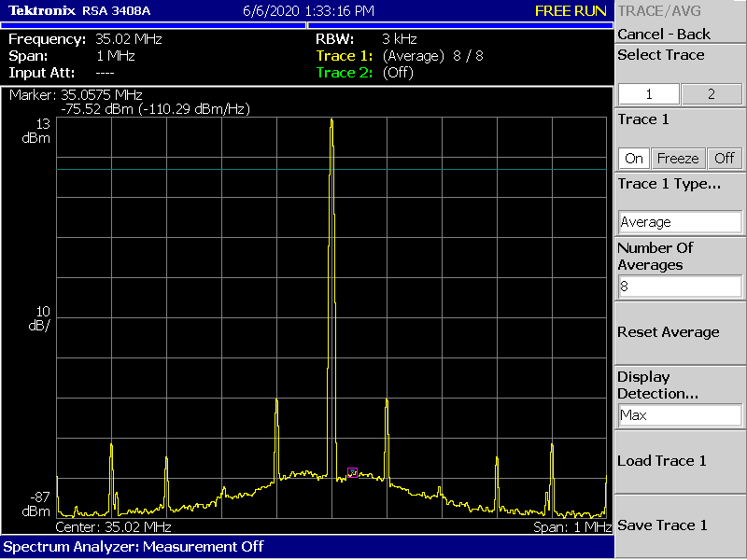
Task: Freeze Trace 1
Action: click(x=677, y=158)
